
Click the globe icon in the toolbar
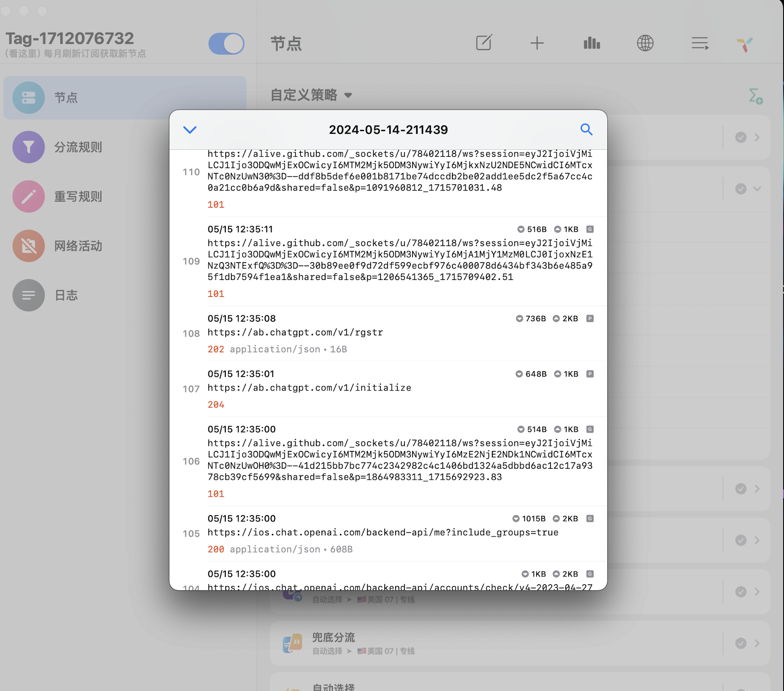(x=645, y=43)
